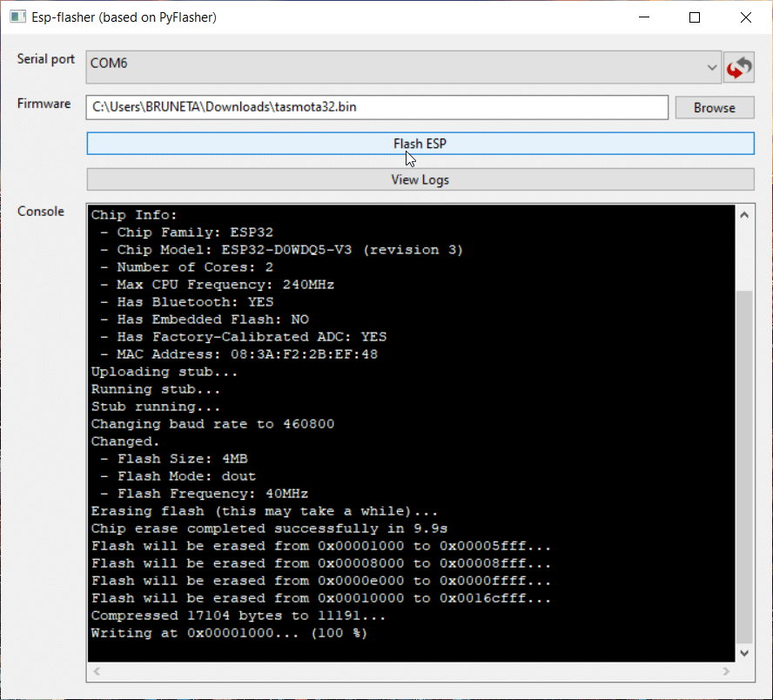
Task: Click erase line from 0x00010000 to 0x0016cfff
Action: pos(321,598)
